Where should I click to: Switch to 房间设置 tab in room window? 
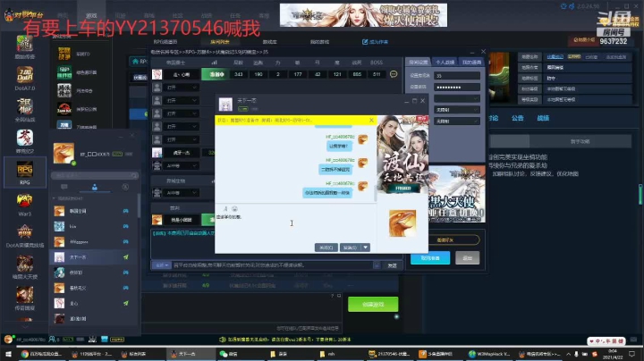pos(419,62)
